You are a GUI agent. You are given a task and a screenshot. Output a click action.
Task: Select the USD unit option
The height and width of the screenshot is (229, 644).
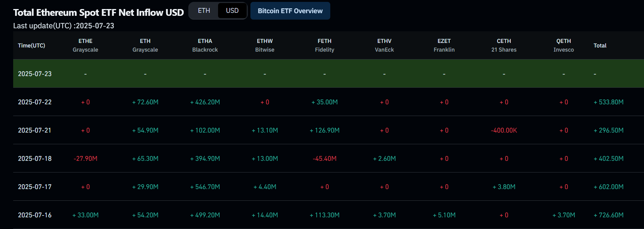232,11
